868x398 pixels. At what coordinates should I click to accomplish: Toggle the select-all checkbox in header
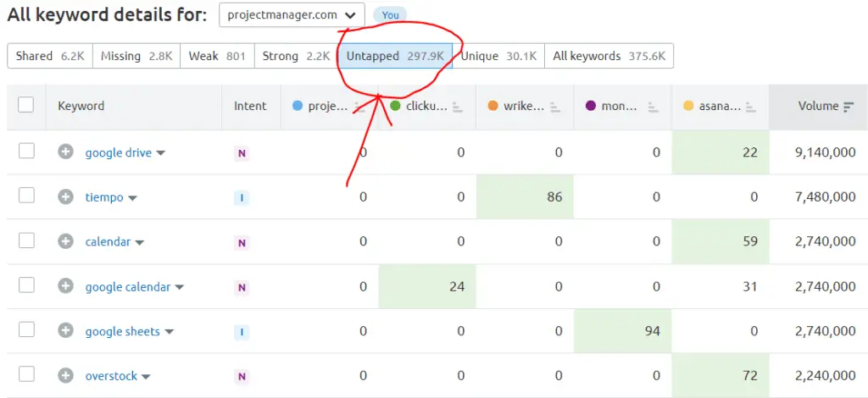[26, 104]
